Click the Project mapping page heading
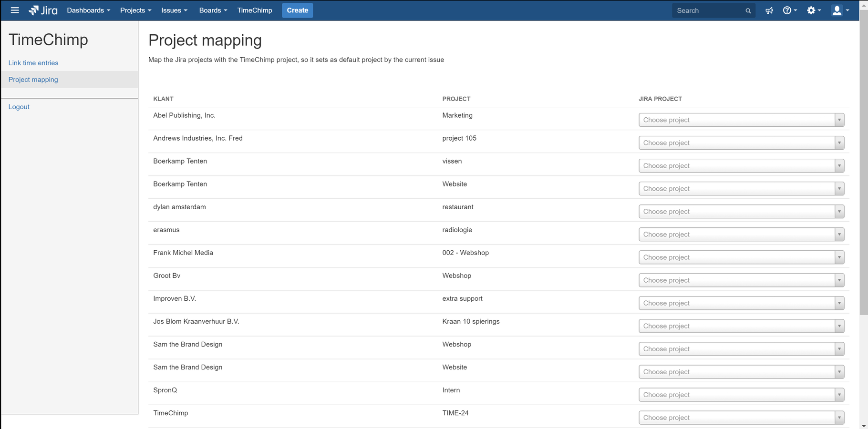This screenshot has width=868, height=429. coord(205,41)
